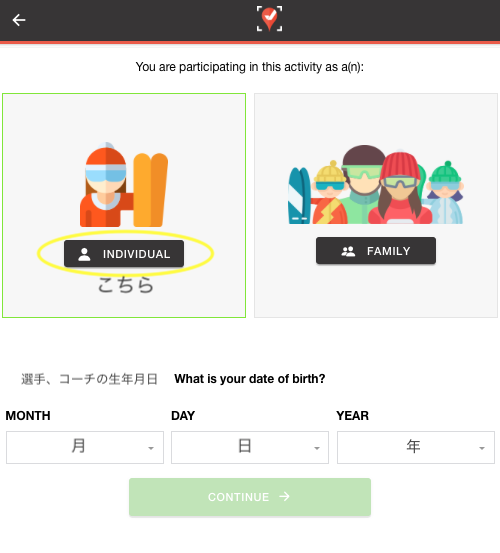This screenshot has height=553, width=500.
Task: Click the こちら annotation text
Action: [x=126, y=285]
